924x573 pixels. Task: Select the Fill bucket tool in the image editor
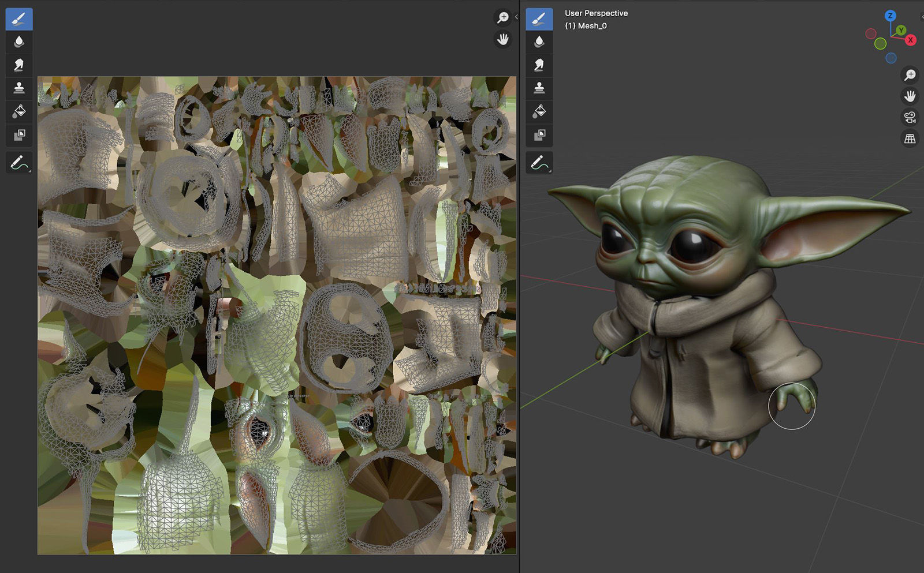pos(19,111)
